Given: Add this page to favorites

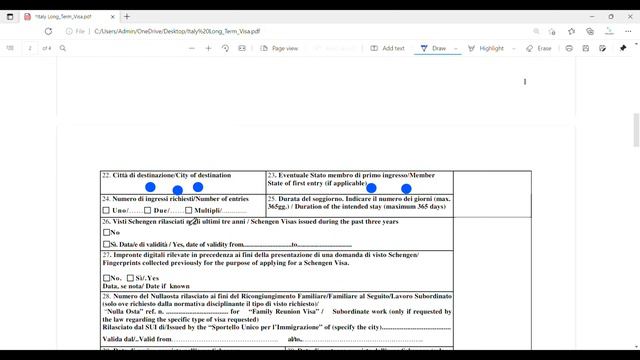Looking at the screenshot, I should 571,31.
